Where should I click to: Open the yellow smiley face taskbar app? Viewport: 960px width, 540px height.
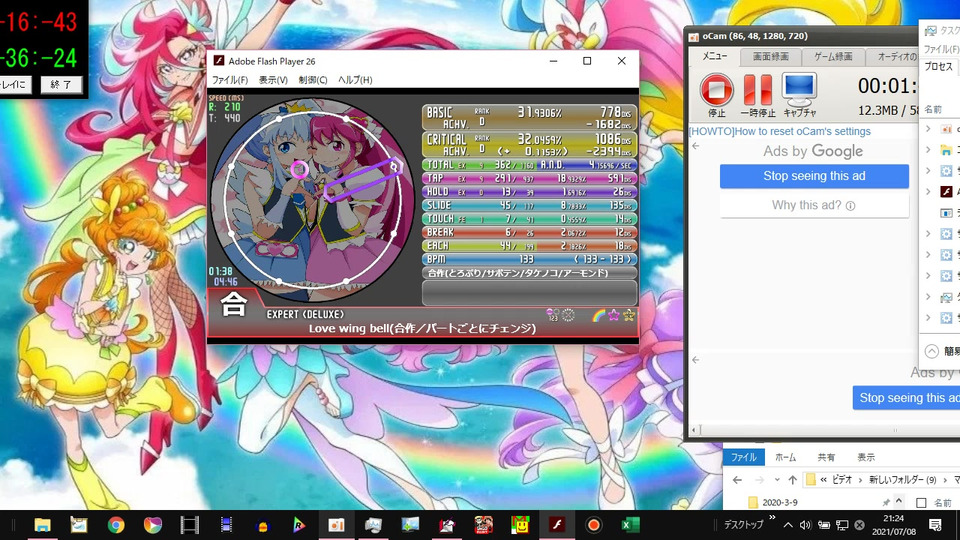click(520, 525)
